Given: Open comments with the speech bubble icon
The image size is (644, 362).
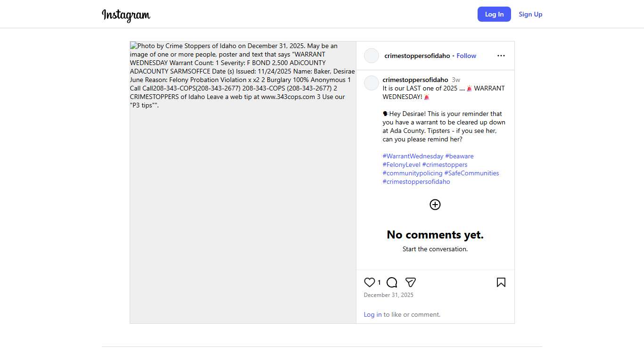Looking at the screenshot, I should (392, 282).
